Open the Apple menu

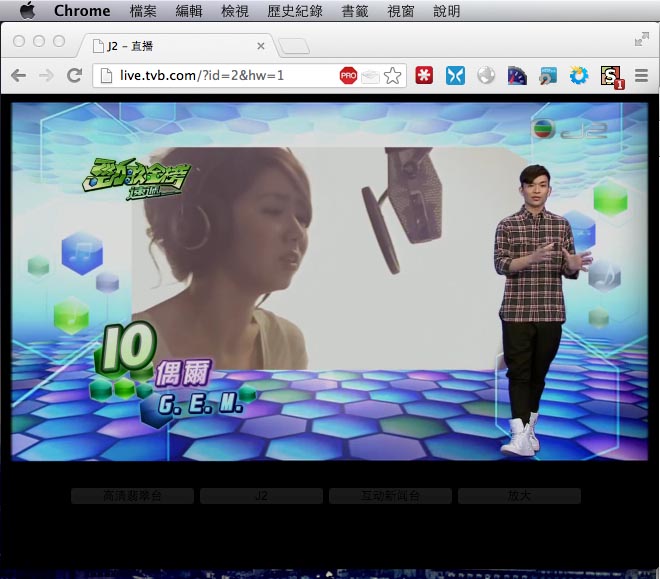pos(28,10)
